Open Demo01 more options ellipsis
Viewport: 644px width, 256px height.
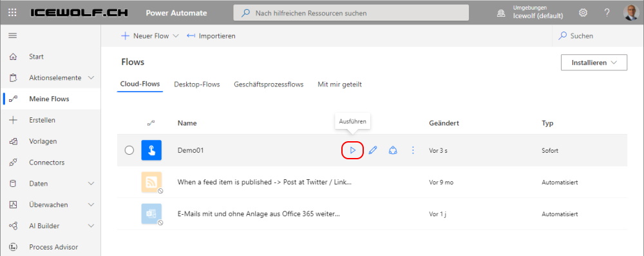point(413,151)
